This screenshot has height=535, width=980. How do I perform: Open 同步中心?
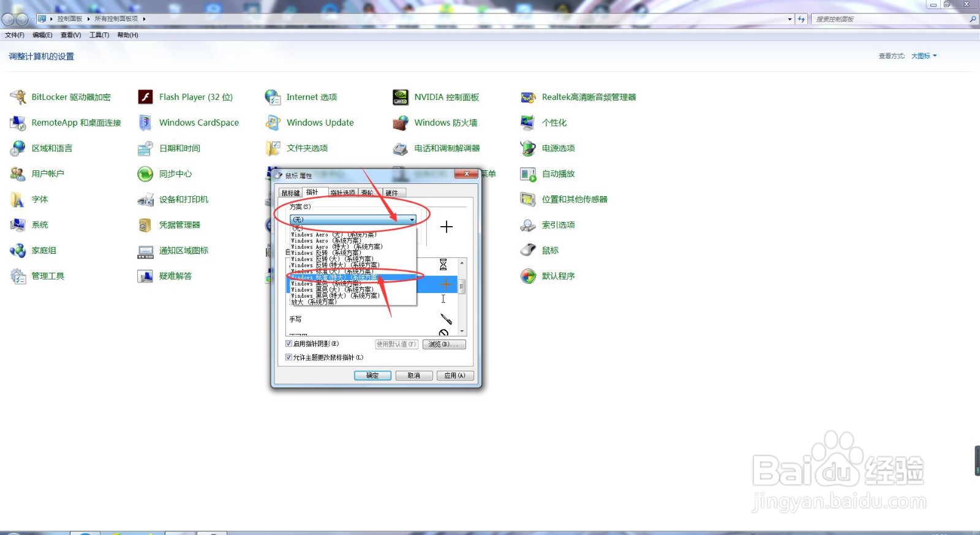165,174
